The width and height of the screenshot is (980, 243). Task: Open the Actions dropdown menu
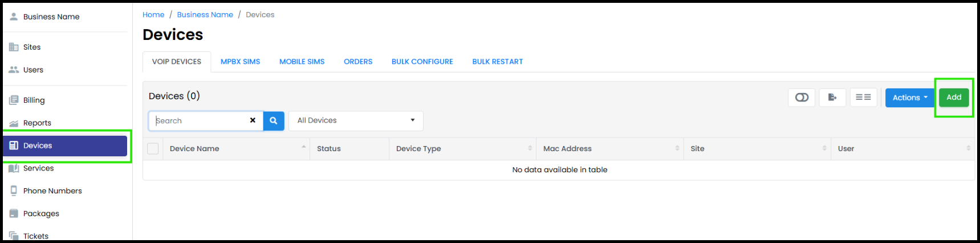click(910, 98)
